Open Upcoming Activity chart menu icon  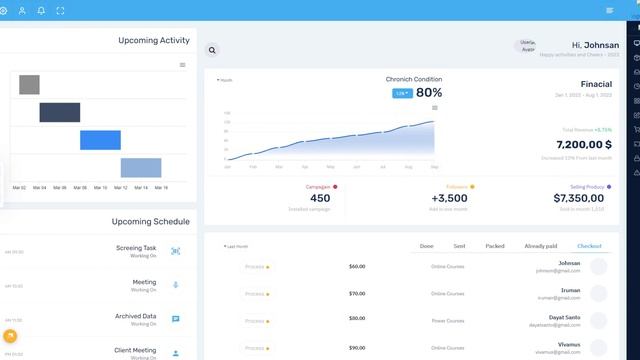182,65
